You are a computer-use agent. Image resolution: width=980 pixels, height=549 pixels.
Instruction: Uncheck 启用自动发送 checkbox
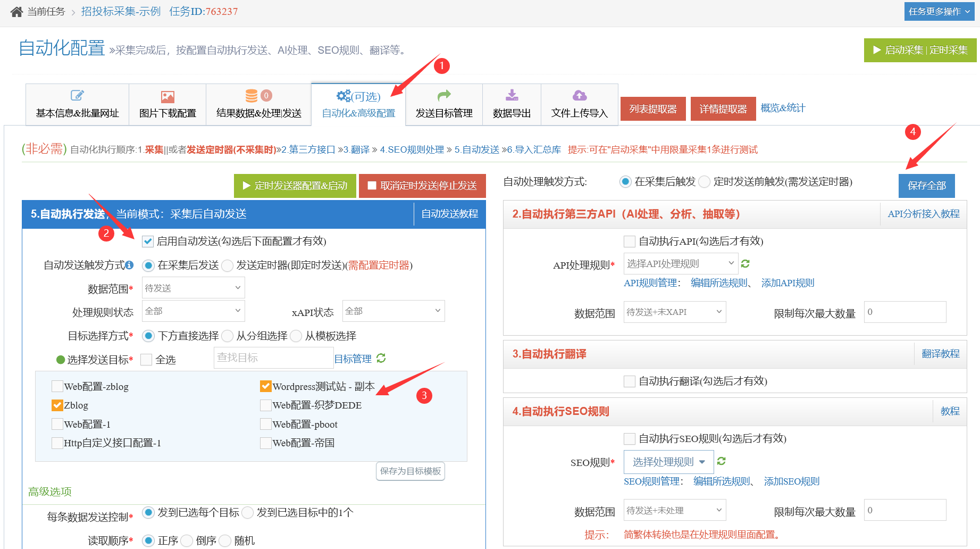pos(148,242)
